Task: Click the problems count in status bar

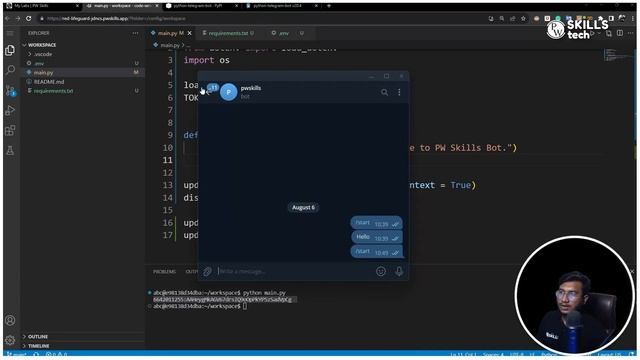Action: tap(56, 354)
